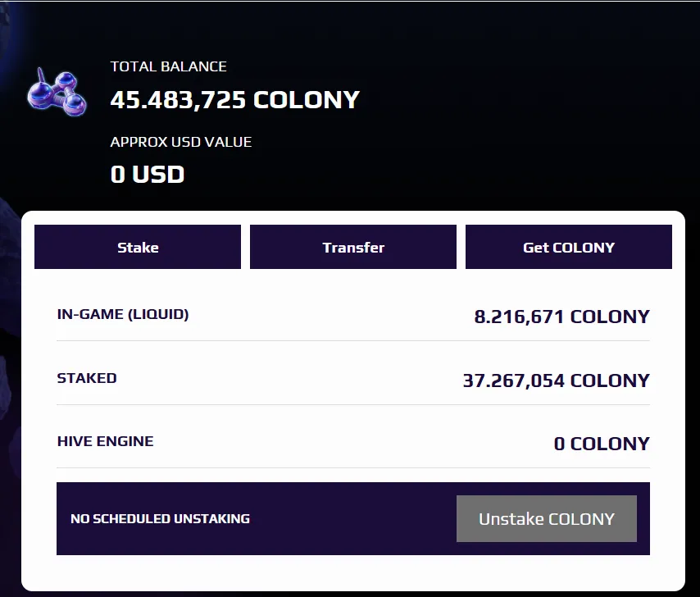The width and height of the screenshot is (700, 597).
Task: Click the 8.216,671 COLONY liquid amount
Action: [561, 317]
